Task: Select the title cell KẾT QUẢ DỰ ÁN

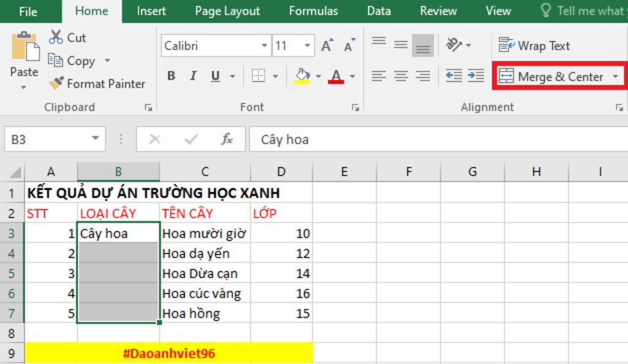Action: click(153, 193)
